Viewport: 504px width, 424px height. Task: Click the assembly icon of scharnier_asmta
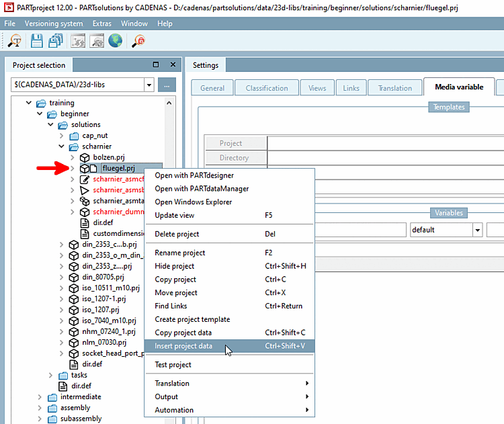(85, 201)
